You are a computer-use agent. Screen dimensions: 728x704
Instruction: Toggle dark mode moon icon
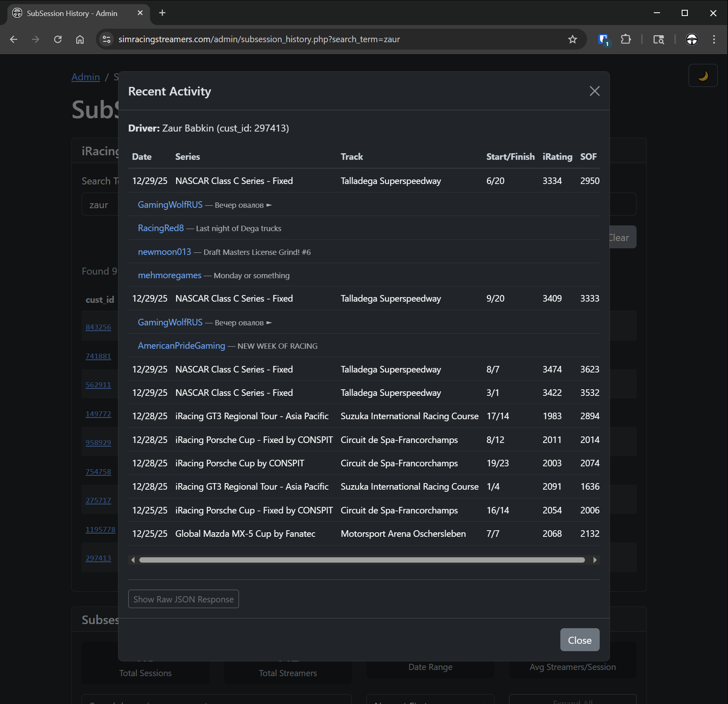[703, 76]
